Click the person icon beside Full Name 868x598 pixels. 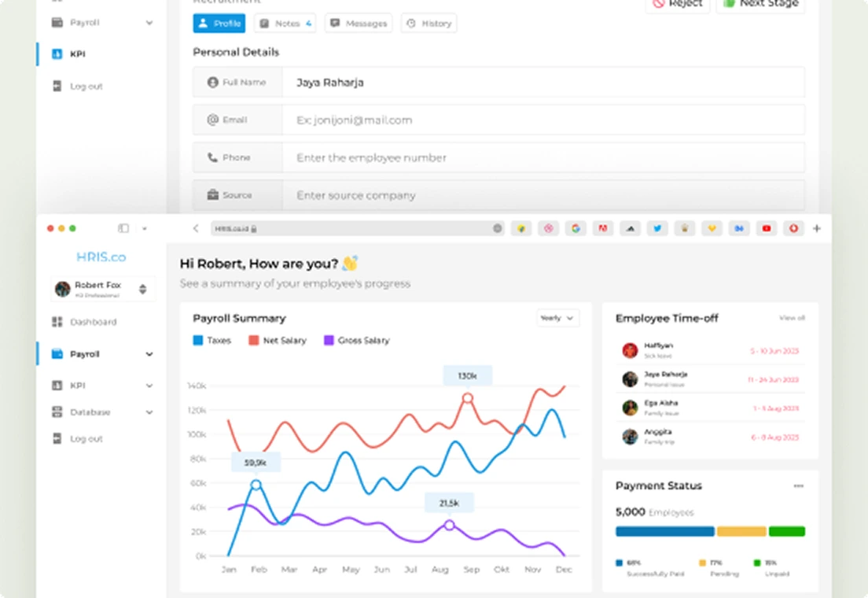click(212, 82)
